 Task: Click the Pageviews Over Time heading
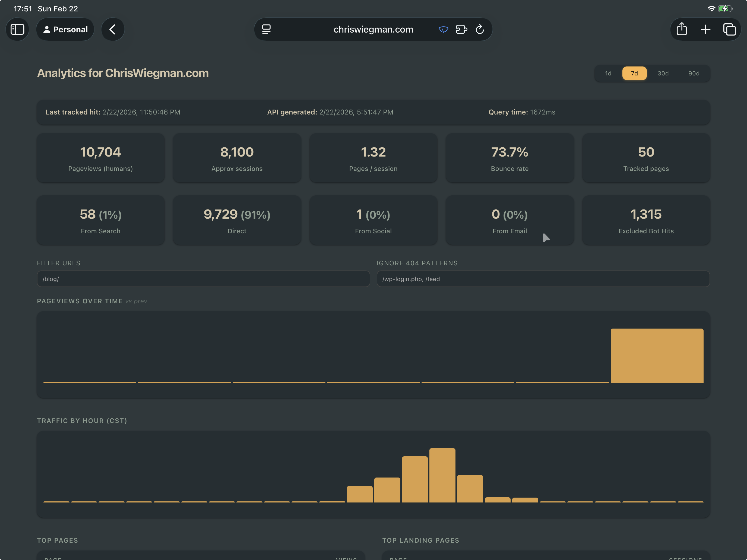point(80,301)
